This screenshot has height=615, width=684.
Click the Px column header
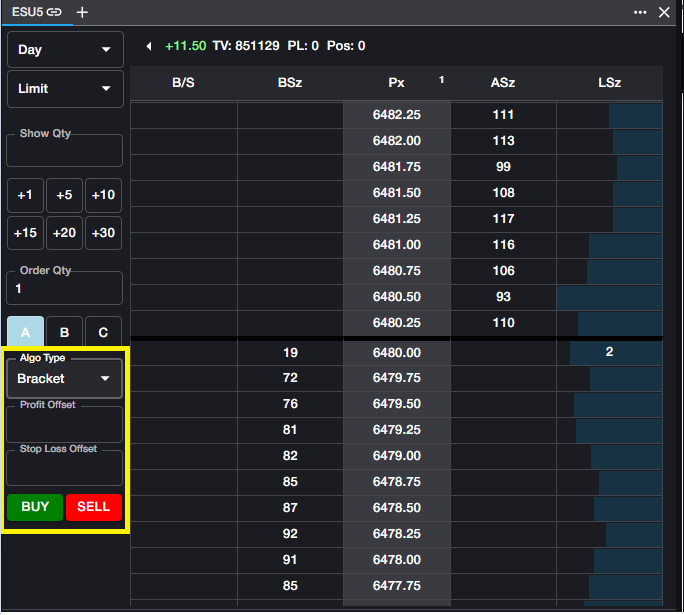397,83
